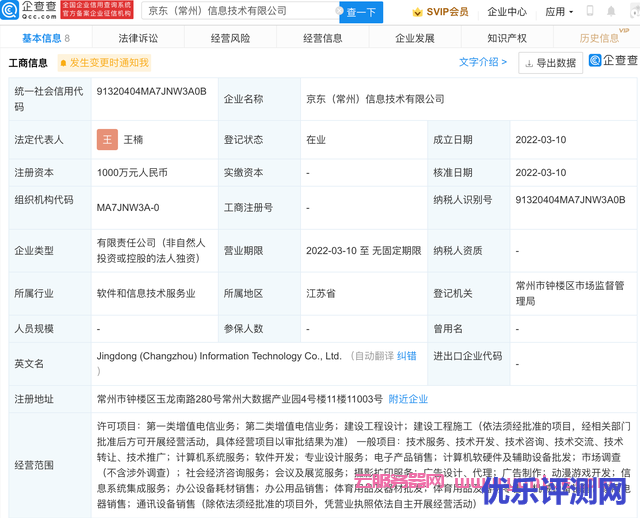Select registered capital 1000万元人民币

(132, 173)
